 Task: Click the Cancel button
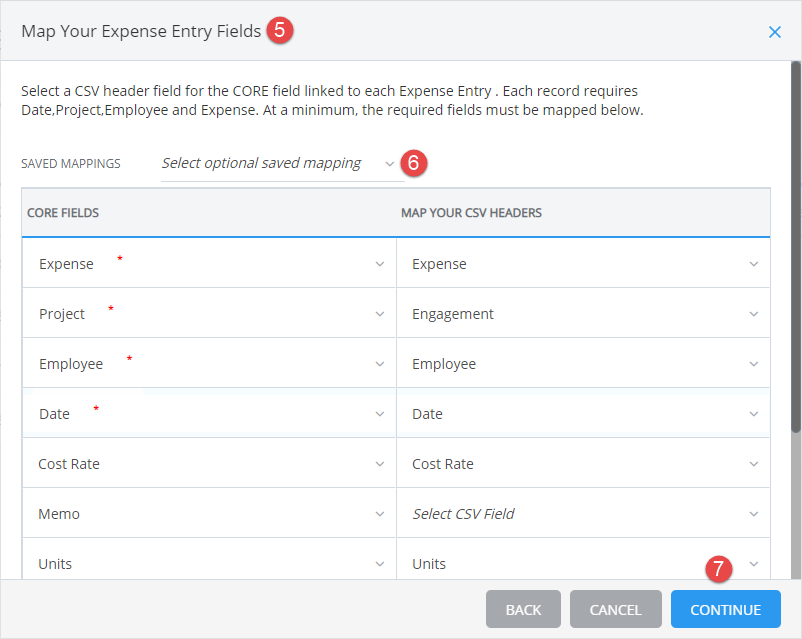click(x=615, y=609)
